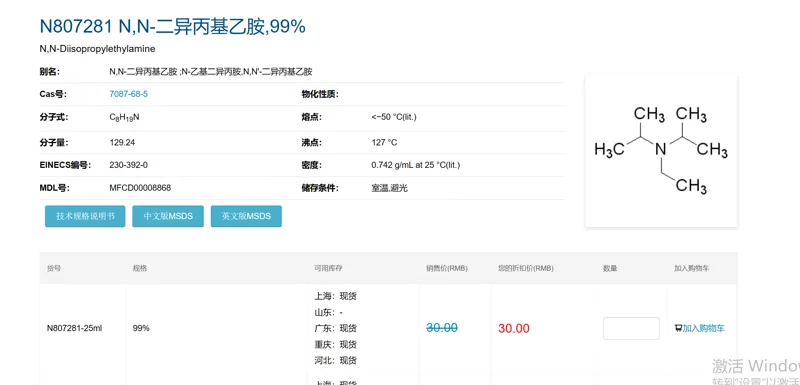Select the 河北: 现货 stock entry
The width and height of the screenshot is (800, 385).
(336, 361)
